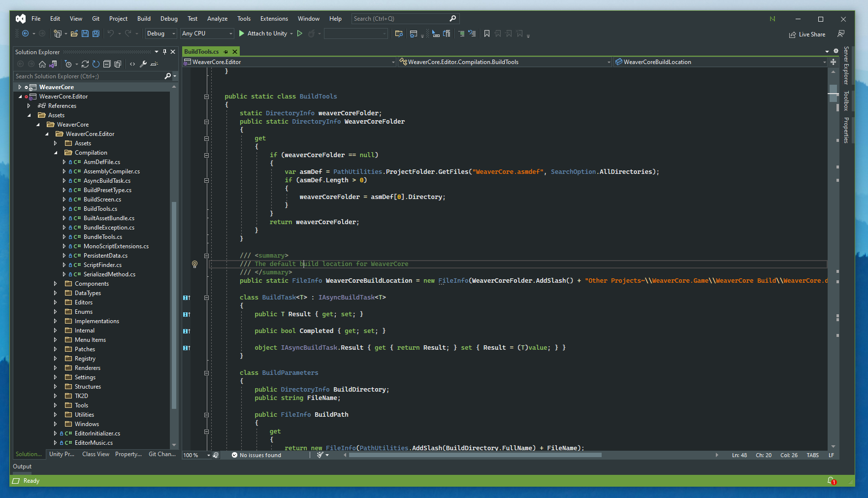Start a Live Share session
The width and height of the screenshot is (868, 498).
click(807, 34)
